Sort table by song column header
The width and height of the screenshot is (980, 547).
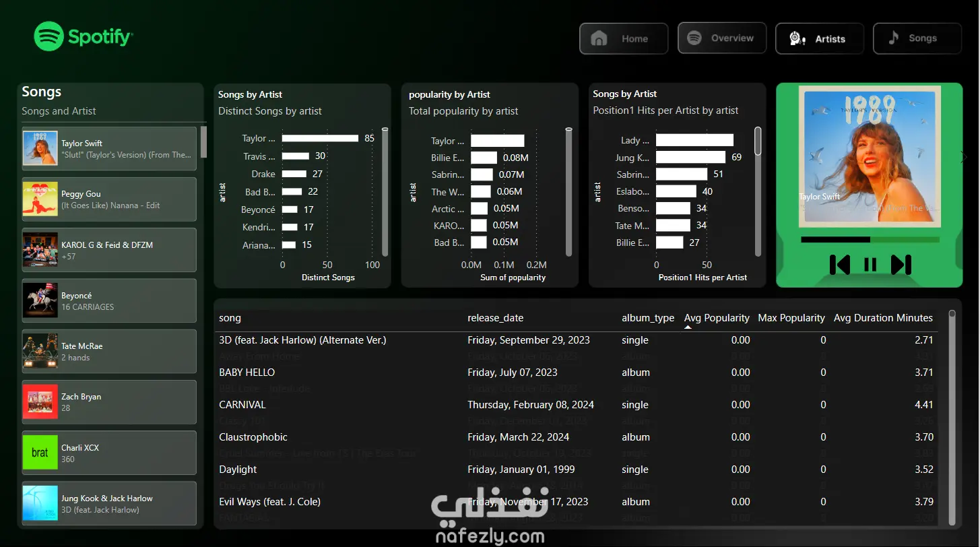coord(230,318)
